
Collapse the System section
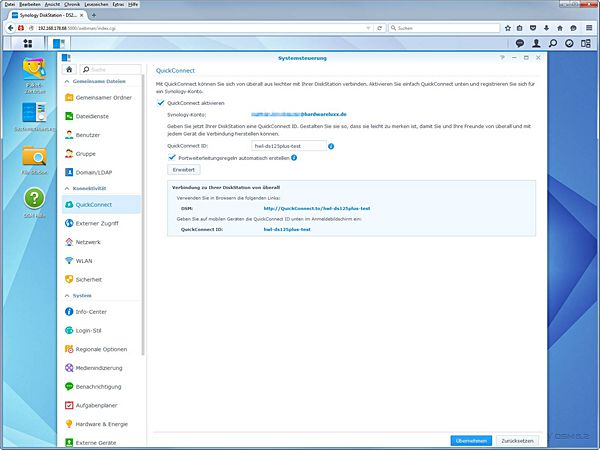tap(67, 296)
